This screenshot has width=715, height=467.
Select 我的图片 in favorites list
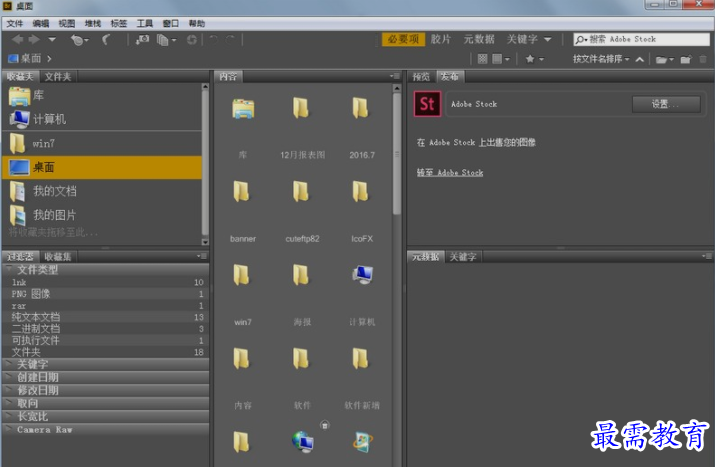click(x=102, y=214)
